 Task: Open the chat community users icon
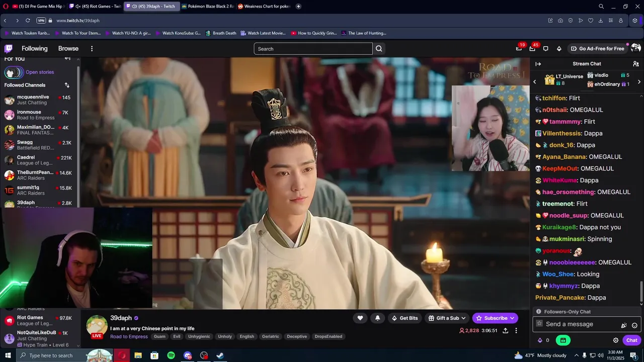(x=636, y=64)
